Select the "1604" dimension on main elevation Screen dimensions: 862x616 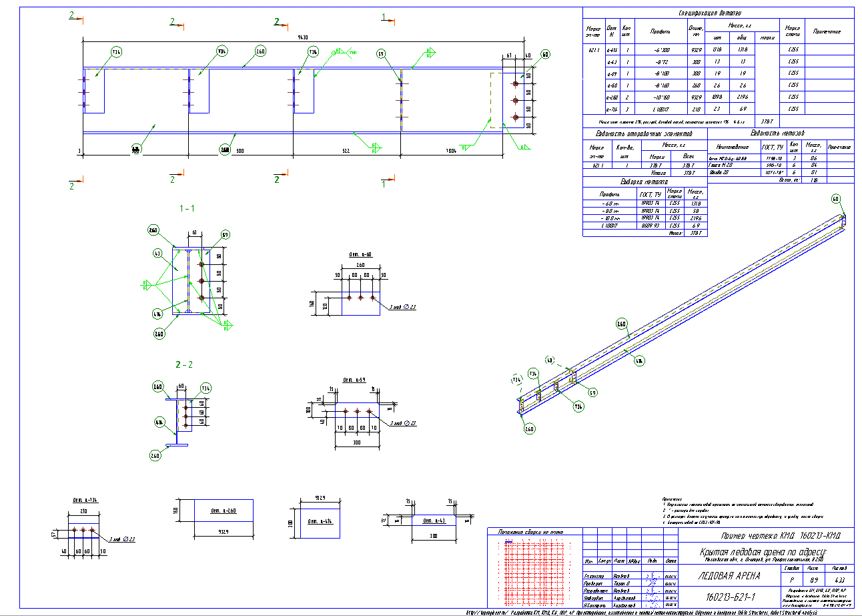coord(451,151)
